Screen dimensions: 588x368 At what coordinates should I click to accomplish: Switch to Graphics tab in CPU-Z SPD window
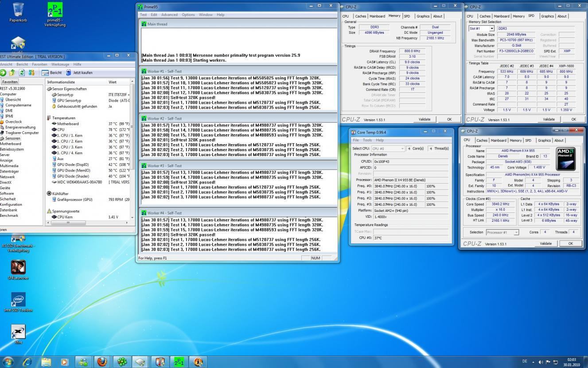(x=547, y=16)
